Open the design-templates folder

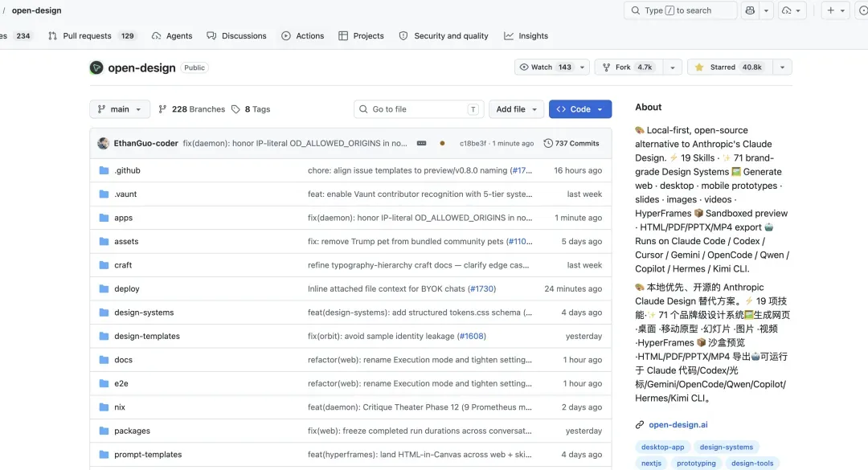[147, 336]
